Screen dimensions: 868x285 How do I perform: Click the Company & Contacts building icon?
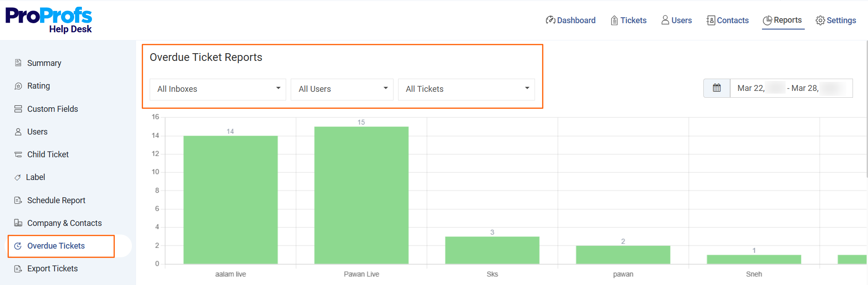(18, 223)
